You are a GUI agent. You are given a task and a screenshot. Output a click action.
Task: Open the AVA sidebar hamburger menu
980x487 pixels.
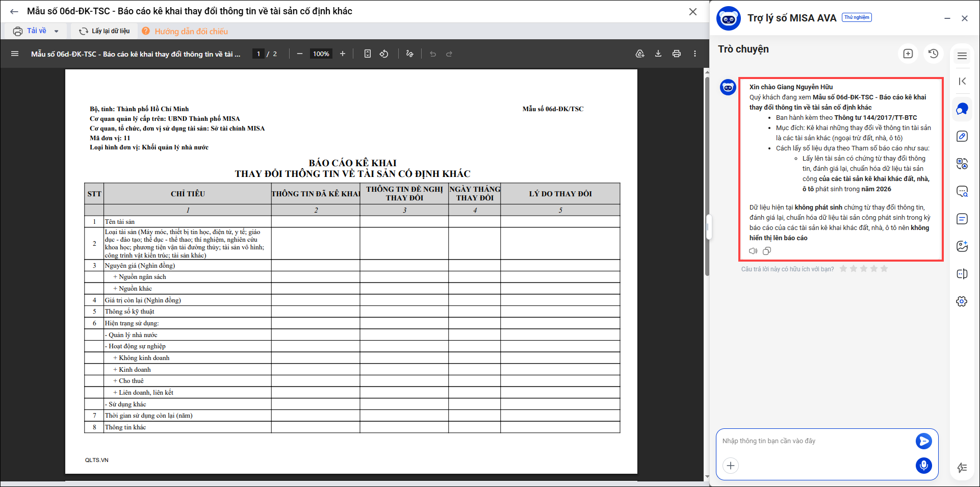(962, 56)
